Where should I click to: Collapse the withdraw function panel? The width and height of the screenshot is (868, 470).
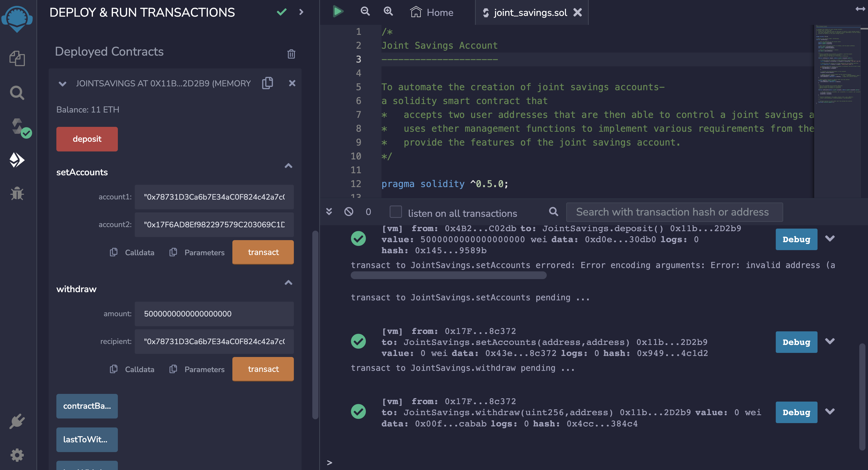click(288, 283)
